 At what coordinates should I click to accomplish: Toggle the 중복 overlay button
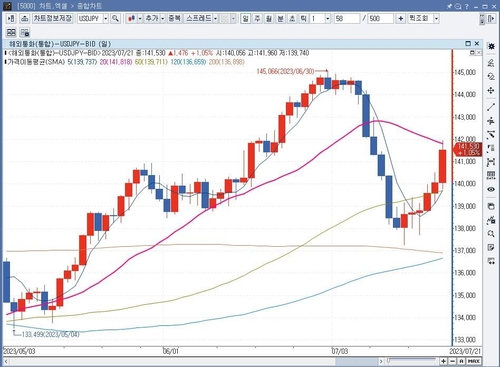(x=174, y=18)
